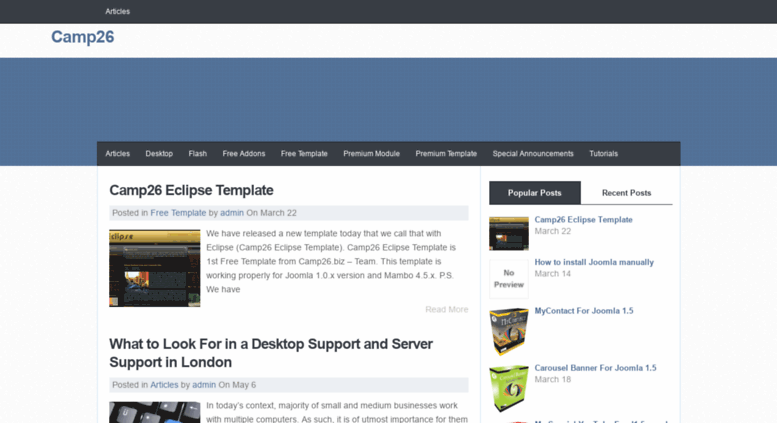Go to the Camp26 site logo
777x423 pixels.
pos(83,37)
